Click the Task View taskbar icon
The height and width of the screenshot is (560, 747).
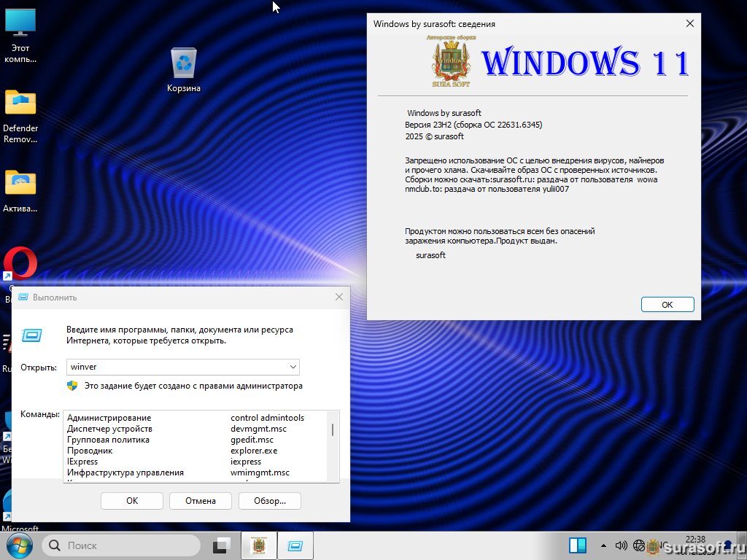tap(221, 545)
